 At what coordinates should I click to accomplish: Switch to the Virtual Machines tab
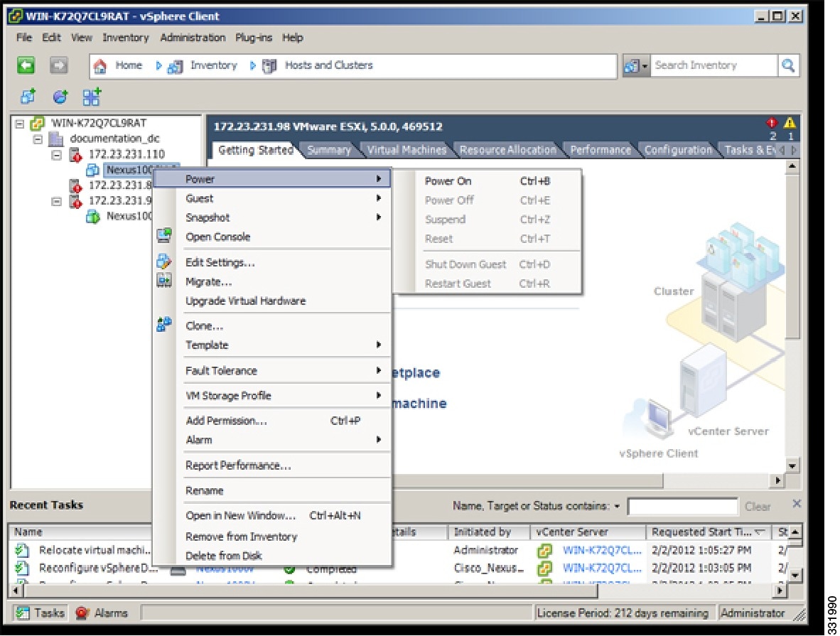tap(406, 150)
